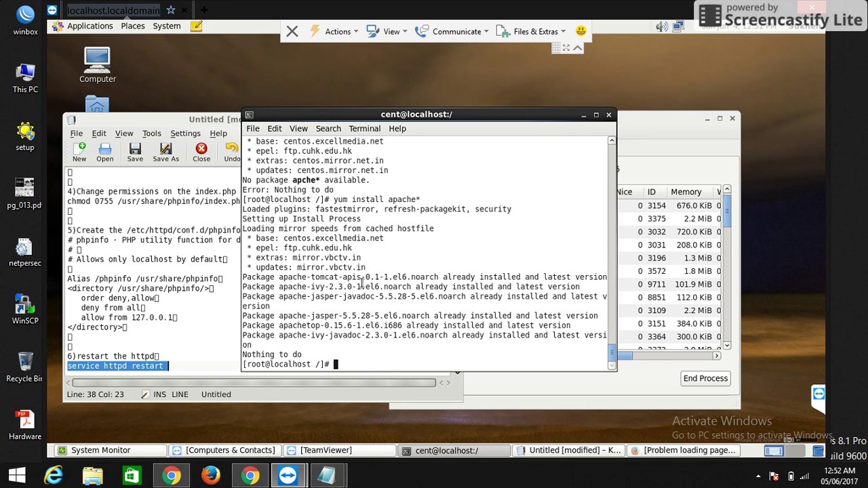Open the Communicate dropdown in TeamViewer
The image size is (868, 488).
pos(452,31)
